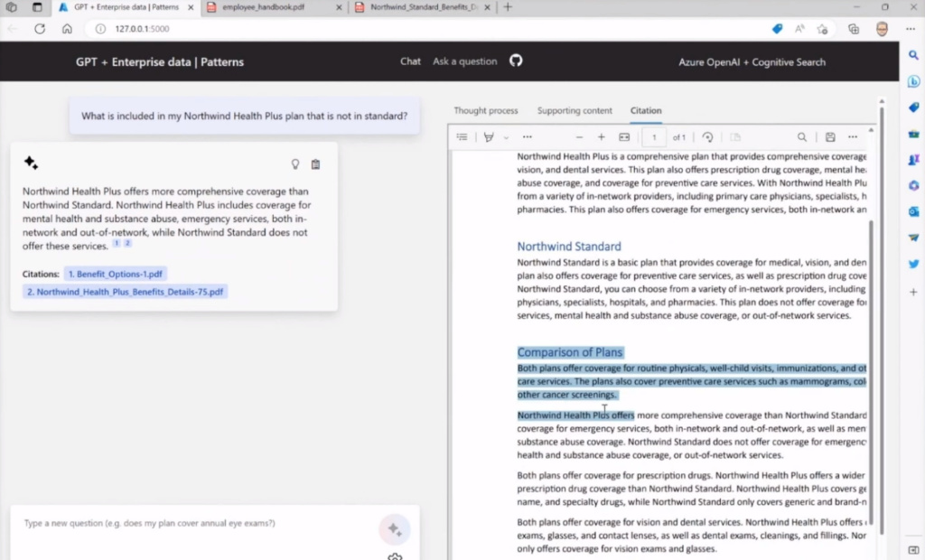This screenshot has width=925, height=560.
Task: Open browser Settings and more menu
Action: click(911, 28)
